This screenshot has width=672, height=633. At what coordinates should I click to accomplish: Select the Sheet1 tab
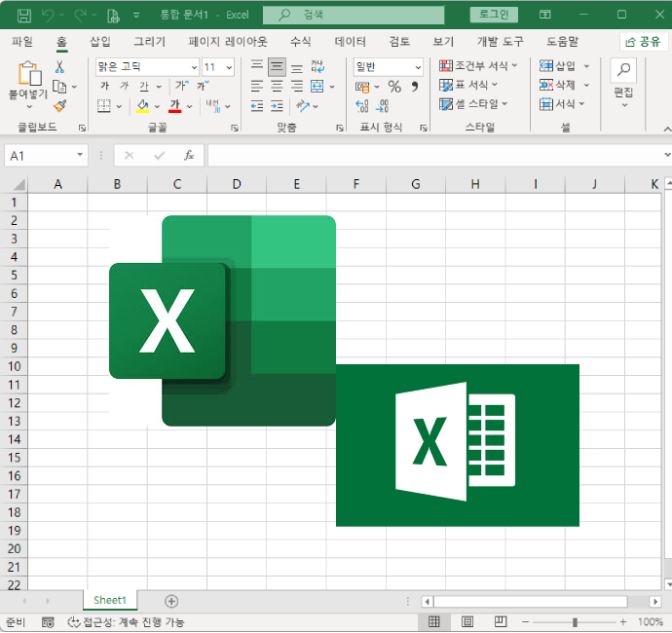tap(110, 601)
